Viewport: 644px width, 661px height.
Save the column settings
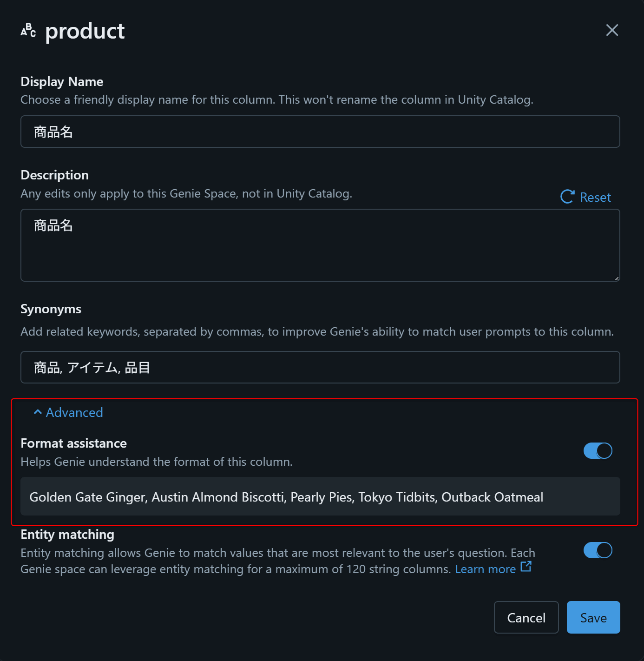point(593,617)
